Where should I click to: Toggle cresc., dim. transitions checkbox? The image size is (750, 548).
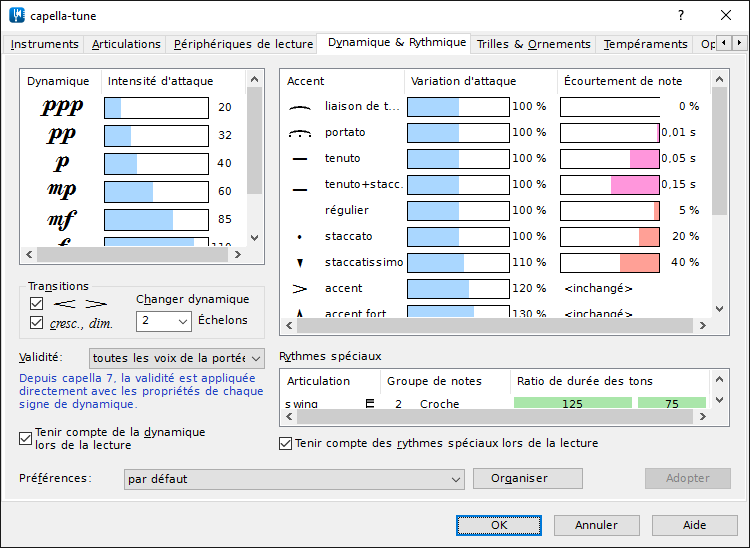(36, 322)
